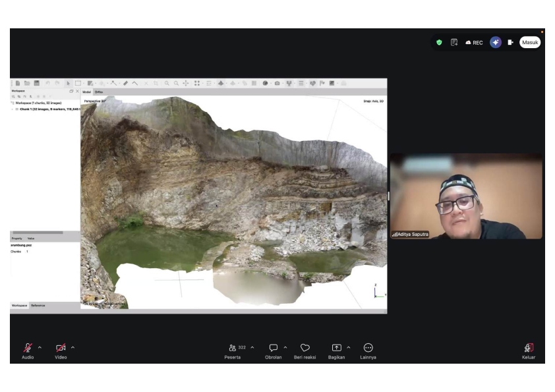The width and height of the screenshot is (555, 392).
Task: Expand the audio options arrow next to Audio
Action: pos(40,347)
